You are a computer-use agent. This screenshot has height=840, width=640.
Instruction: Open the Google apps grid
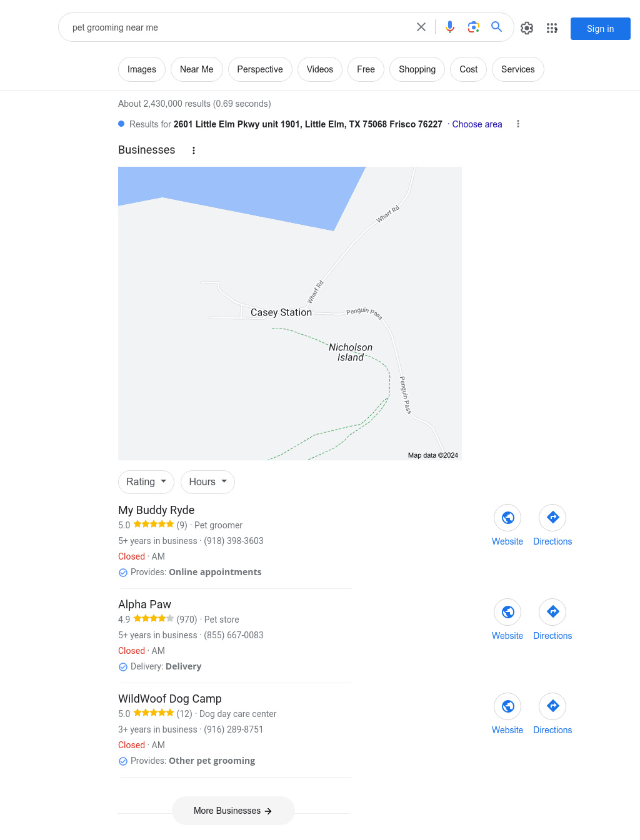[552, 28]
